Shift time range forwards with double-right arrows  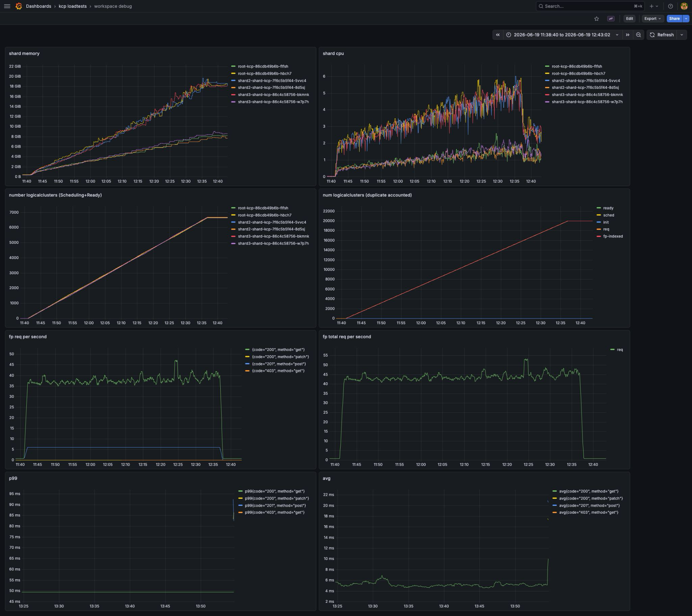627,34
